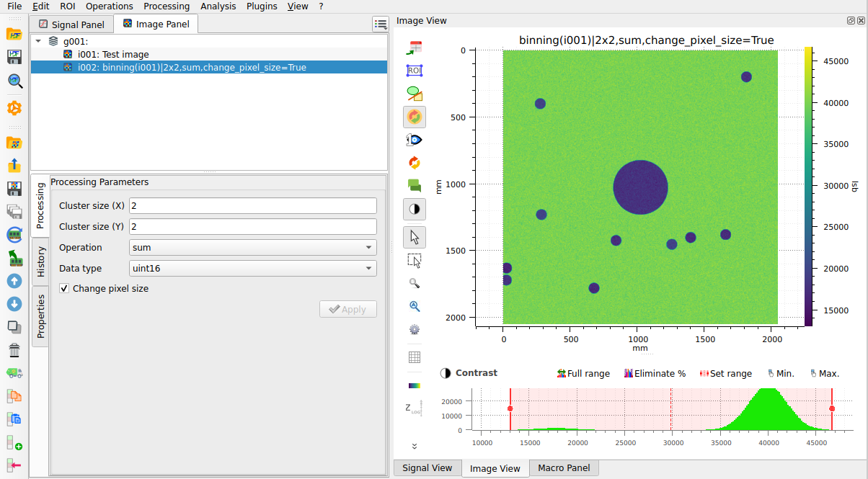868x479 pixels.
Task: Click the trash delete icon in left toolbar
Action: [x=14, y=350]
